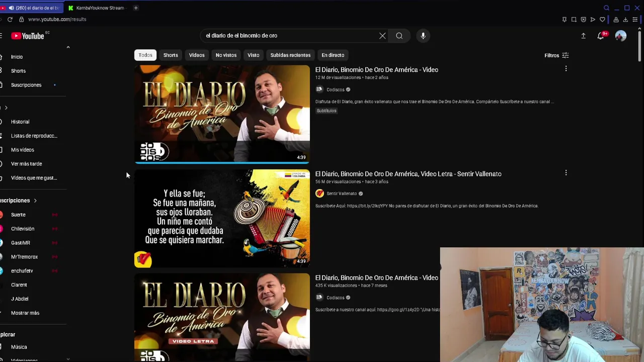This screenshot has width=644, height=362.
Task: Open browser profile icon in toolbar
Action: tap(616, 20)
